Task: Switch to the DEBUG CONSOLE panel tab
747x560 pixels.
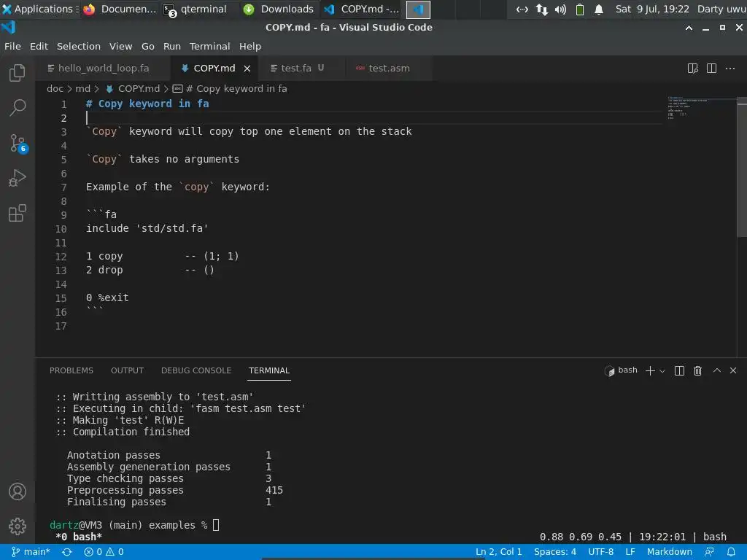Action: coord(196,370)
